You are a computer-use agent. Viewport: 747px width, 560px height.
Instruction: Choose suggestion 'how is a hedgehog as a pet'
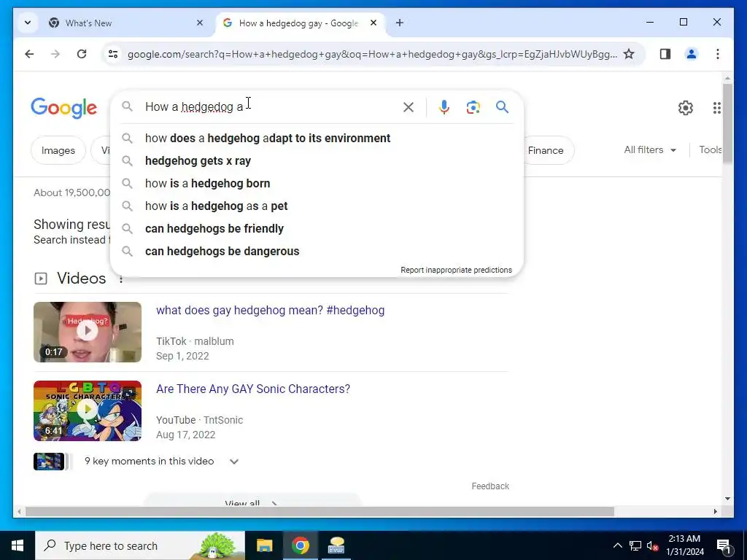[317, 206]
